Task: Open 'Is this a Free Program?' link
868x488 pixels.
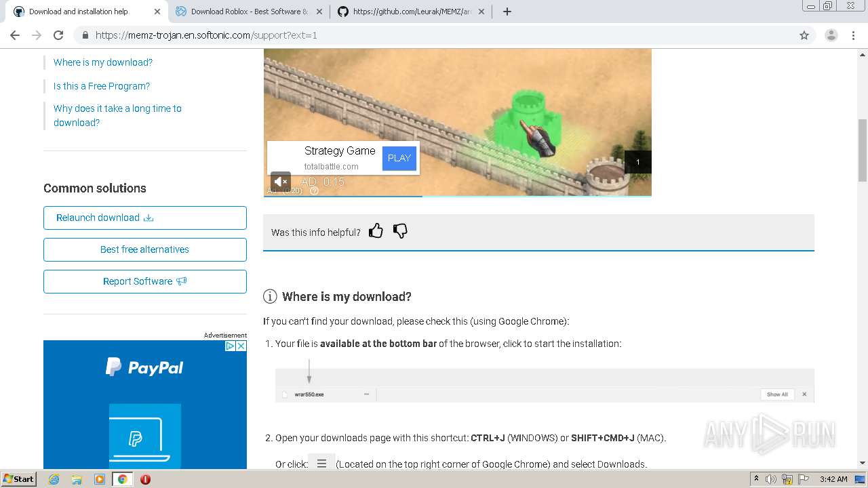Action: 102,86
